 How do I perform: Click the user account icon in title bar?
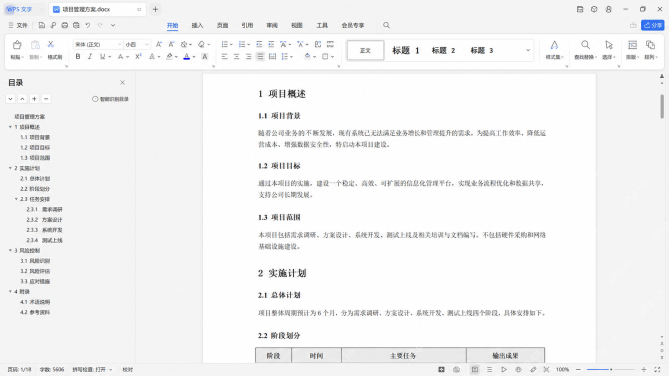point(608,9)
